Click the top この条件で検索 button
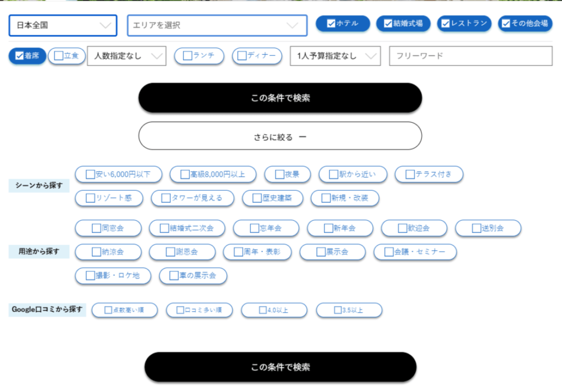 pos(280,98)
